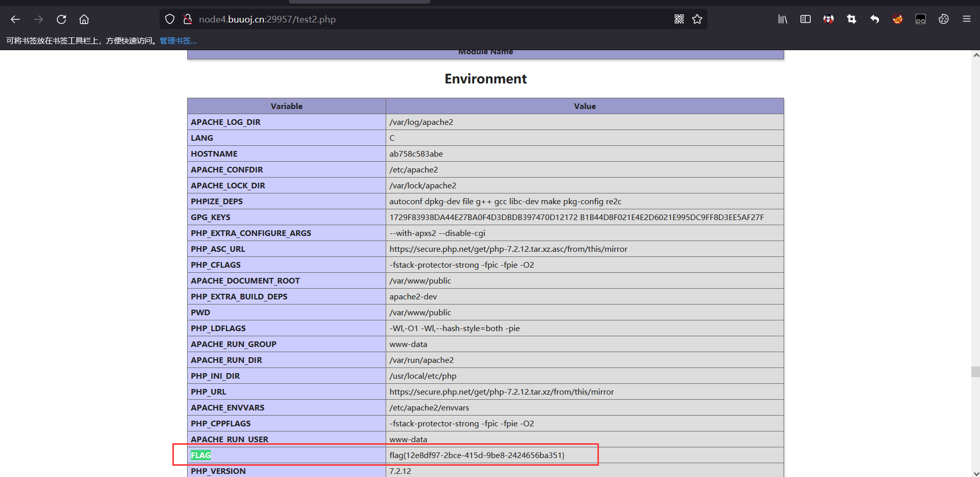
Task: Show the page QR code icon
Action: tap(679, 19)
